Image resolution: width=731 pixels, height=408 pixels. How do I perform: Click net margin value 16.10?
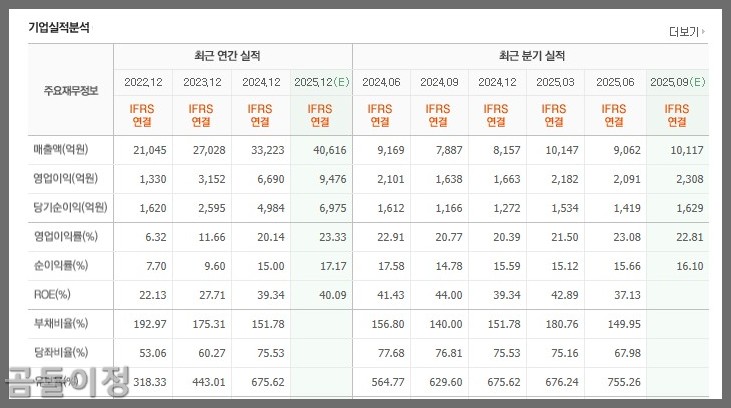point(690,266)
